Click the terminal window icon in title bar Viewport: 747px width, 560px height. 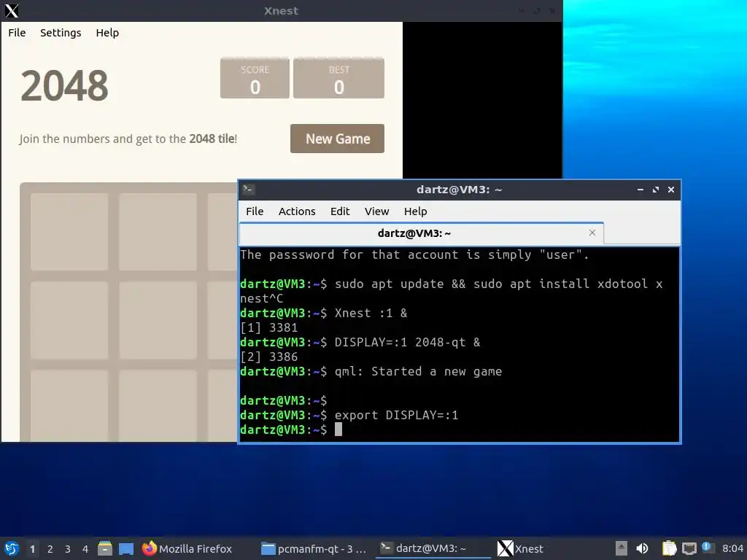[x=248, y=190]
